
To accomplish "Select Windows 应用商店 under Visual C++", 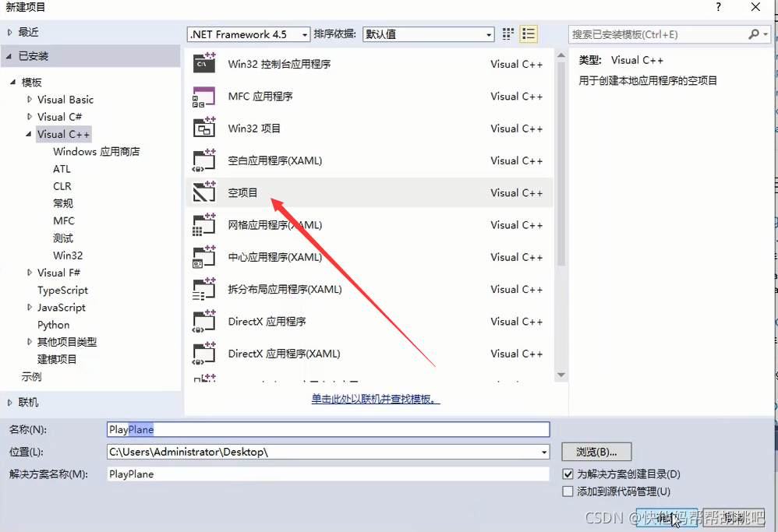I will tap(96, 151).
